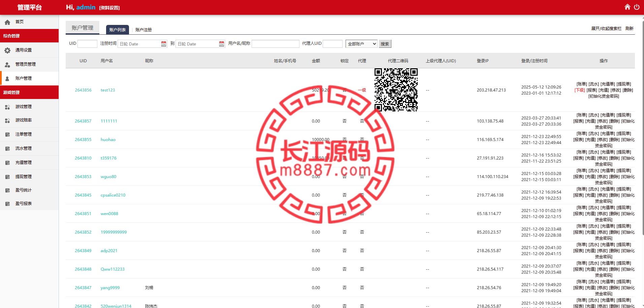Click the icon beside 充值管理 menu item
Viewport: 644px width, 308px height.
pyautogui.click(x=7, y=163)
